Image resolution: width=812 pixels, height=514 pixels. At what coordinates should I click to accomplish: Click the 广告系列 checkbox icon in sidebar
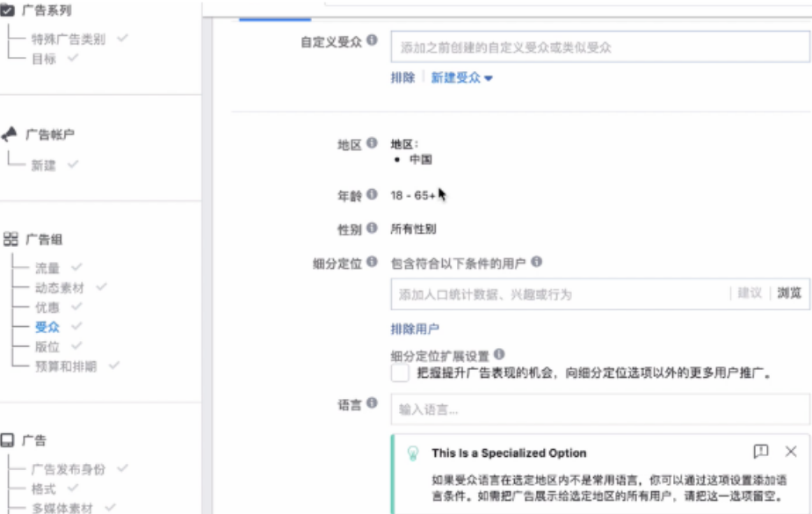pos(7,10)
